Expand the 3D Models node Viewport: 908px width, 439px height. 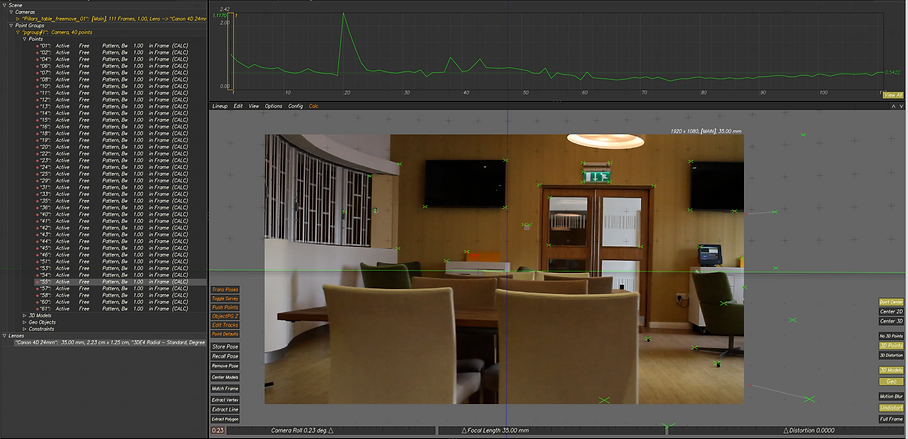[x=24, y=316]
